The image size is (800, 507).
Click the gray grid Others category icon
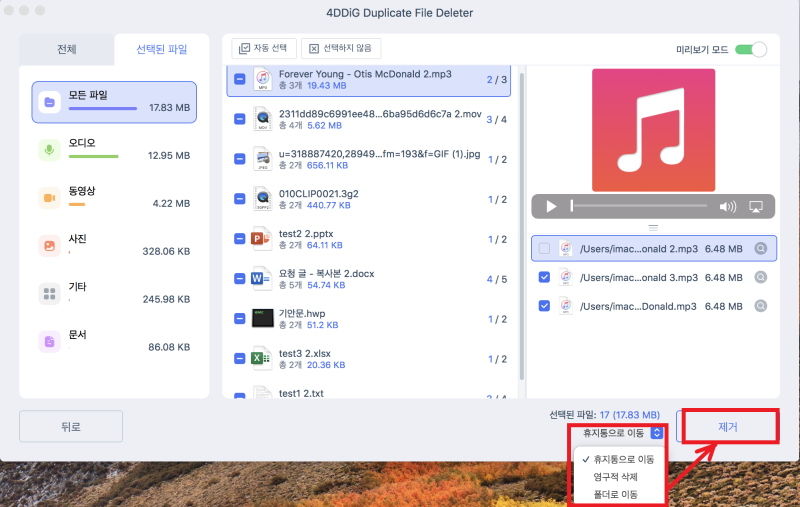pos(49,294)
